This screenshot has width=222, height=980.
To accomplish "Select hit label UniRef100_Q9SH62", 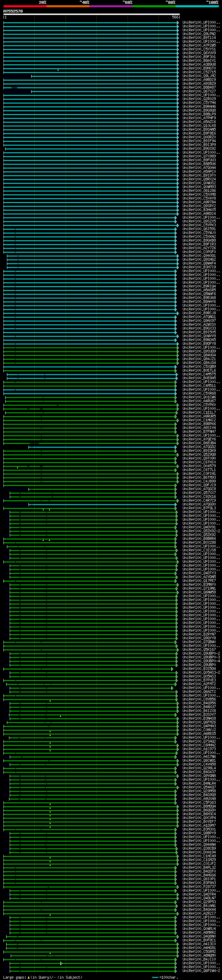I will pos(199,259).
